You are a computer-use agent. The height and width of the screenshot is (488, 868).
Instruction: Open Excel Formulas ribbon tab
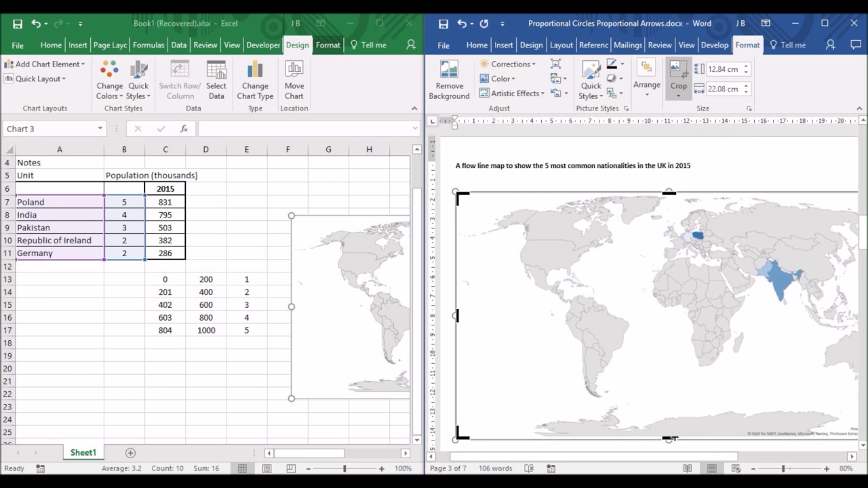point(149,45)
